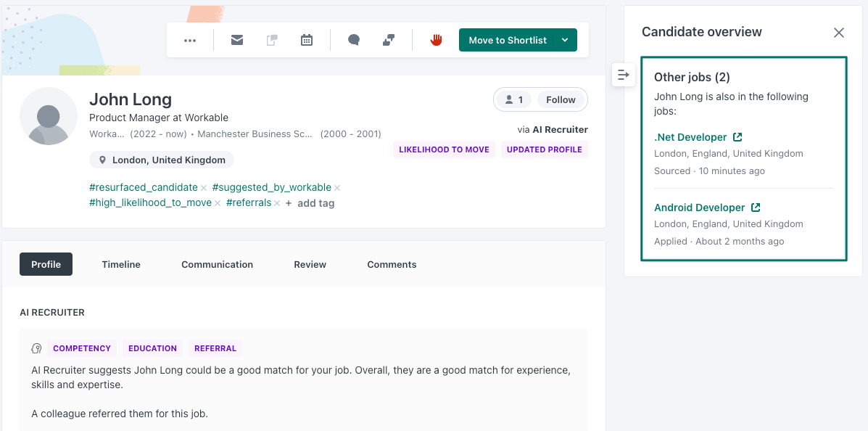Remove the #referrals tag
868x431 pixels.
(x=277, y=203)
